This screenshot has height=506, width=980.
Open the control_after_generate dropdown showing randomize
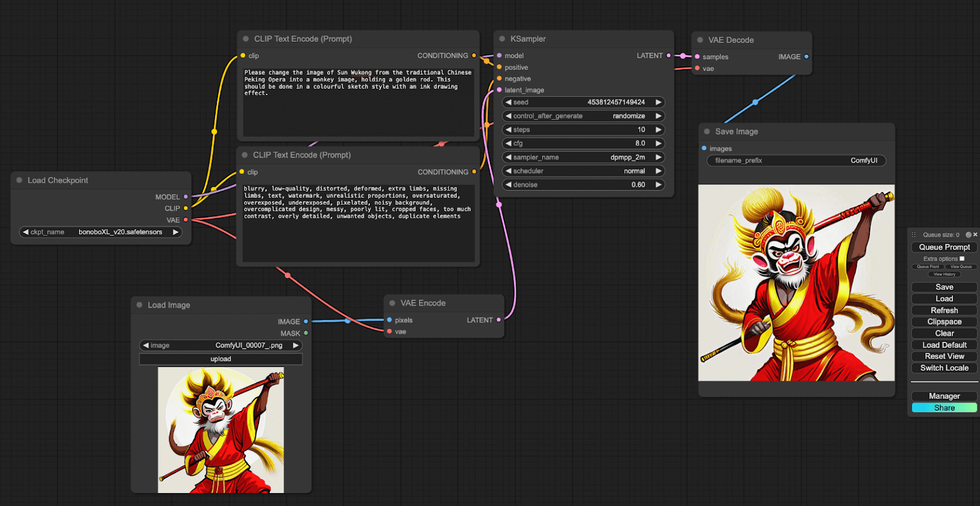pos(583,116)
